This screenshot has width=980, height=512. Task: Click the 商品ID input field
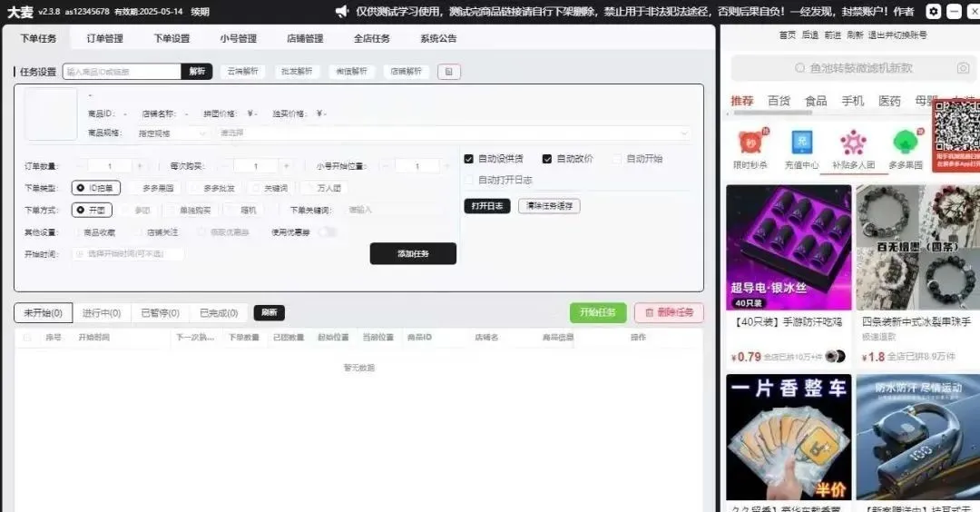coord(122,72)
